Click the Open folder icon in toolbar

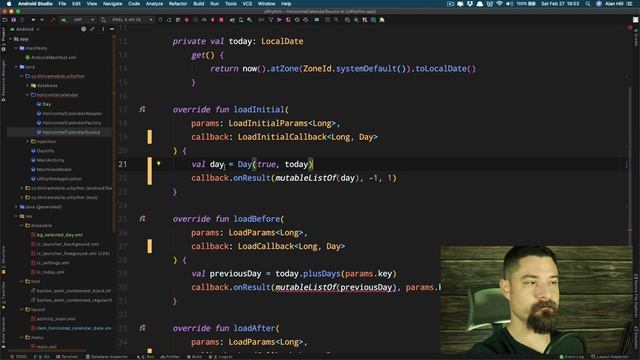[x=5, y=20]
